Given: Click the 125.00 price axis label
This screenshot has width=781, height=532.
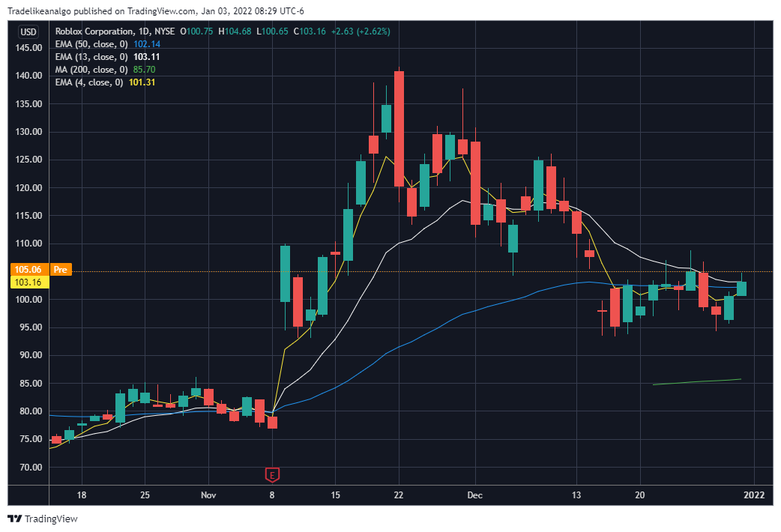Looking at the screenshot, I should (28, 160).
